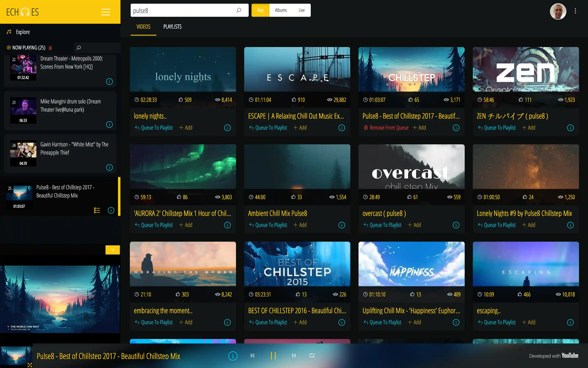Open info for BEST OF CHILLSTEP 2016 card

pyautogui.click(x=342, y=322)
